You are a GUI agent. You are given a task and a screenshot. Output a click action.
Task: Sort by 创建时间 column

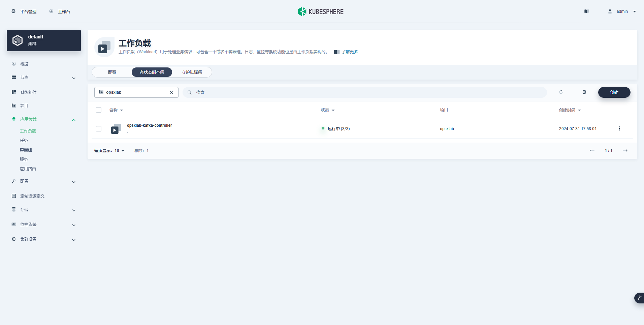(x=570, y=110)
